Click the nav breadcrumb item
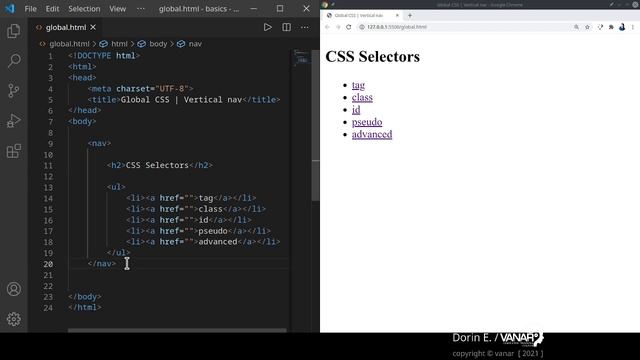Screen dimensions: 640x360 [x=195, y=44]
